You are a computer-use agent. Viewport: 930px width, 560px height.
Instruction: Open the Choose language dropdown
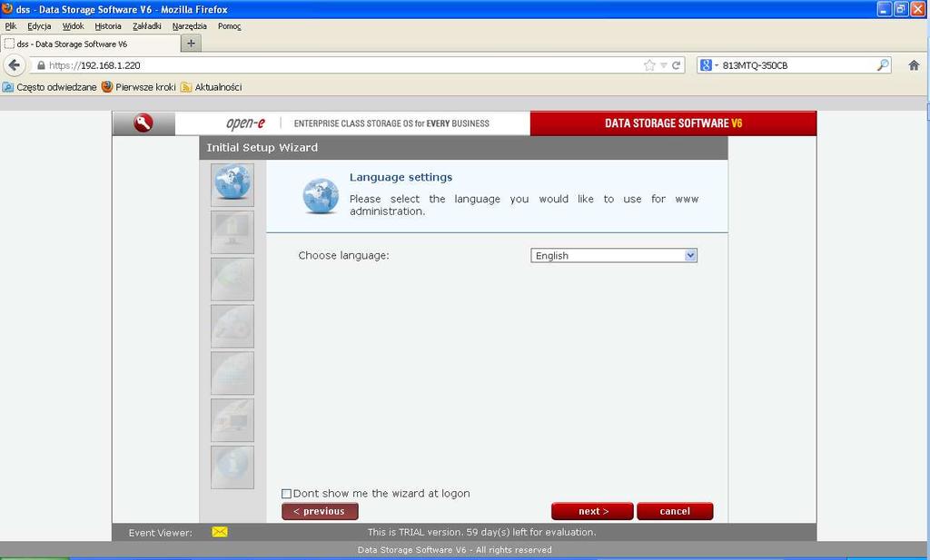[614, 255]
